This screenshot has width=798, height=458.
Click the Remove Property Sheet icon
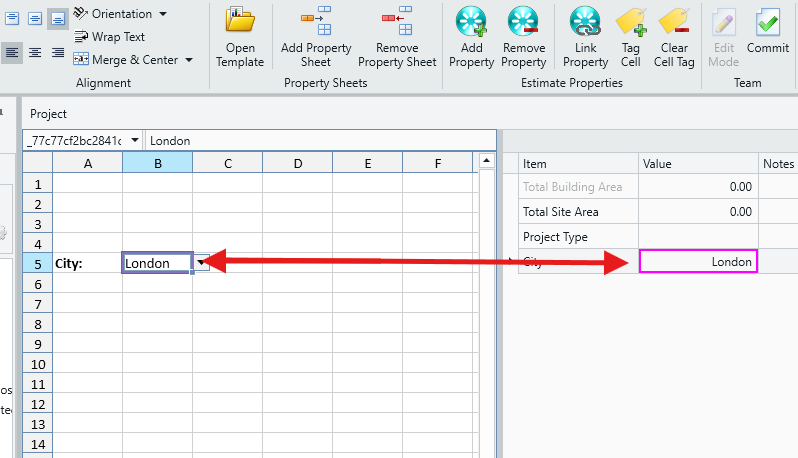[397, 22]
